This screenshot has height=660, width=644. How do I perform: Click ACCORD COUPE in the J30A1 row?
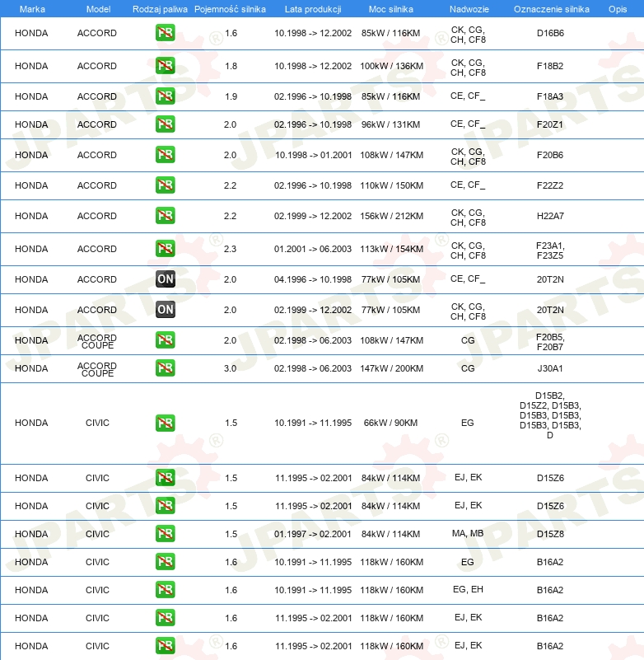coord(97,369)
